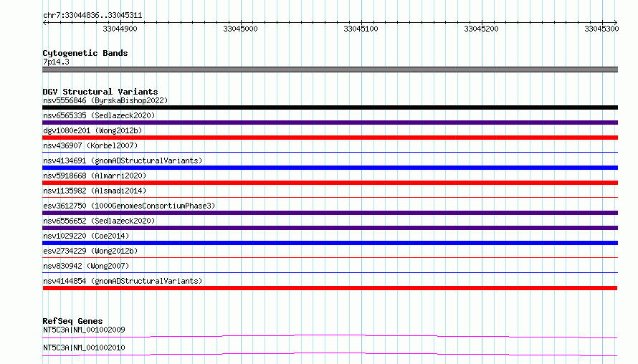
Task: Click the red bar for nsv4144854
Action: tap(330, 288)
